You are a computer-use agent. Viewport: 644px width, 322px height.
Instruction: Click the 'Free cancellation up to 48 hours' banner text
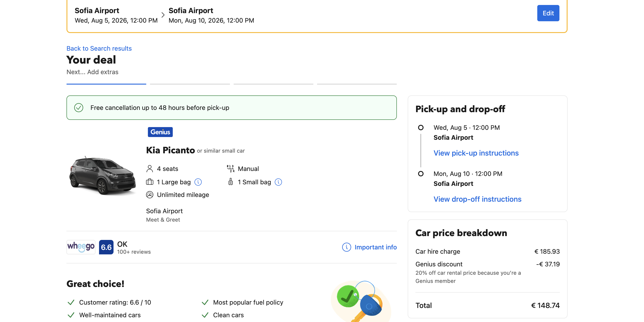160,108
